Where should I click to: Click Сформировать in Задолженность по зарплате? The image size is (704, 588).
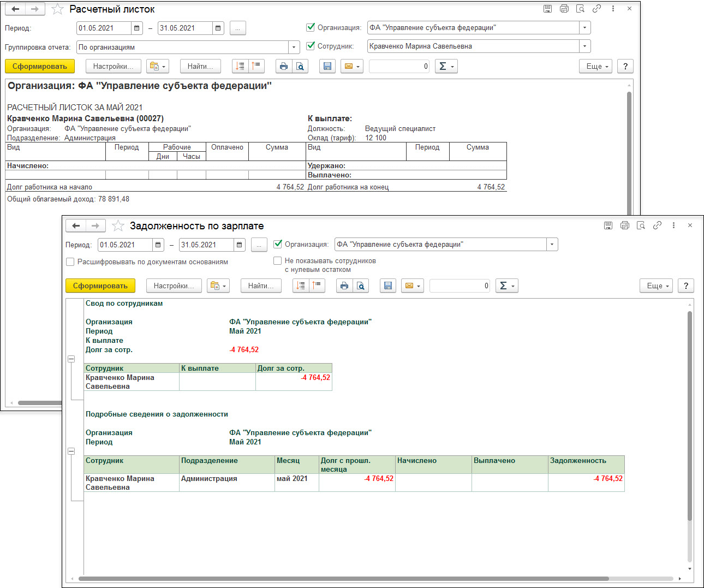click(100, 286)
